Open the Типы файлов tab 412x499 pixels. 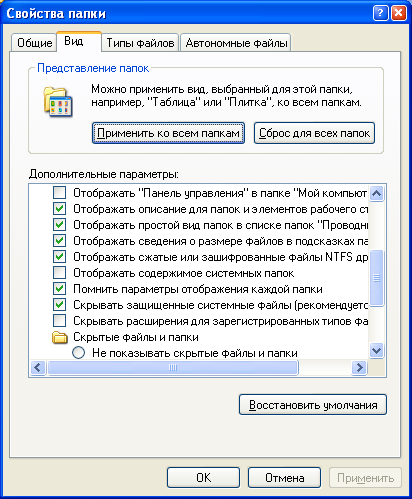[x=140, y=43]
